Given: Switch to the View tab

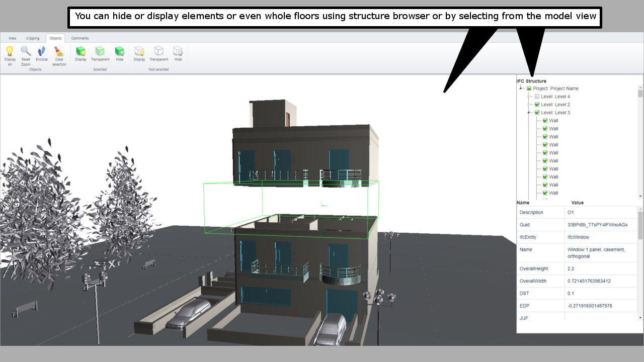Looking at the screenshot, I should pos(12,38).
